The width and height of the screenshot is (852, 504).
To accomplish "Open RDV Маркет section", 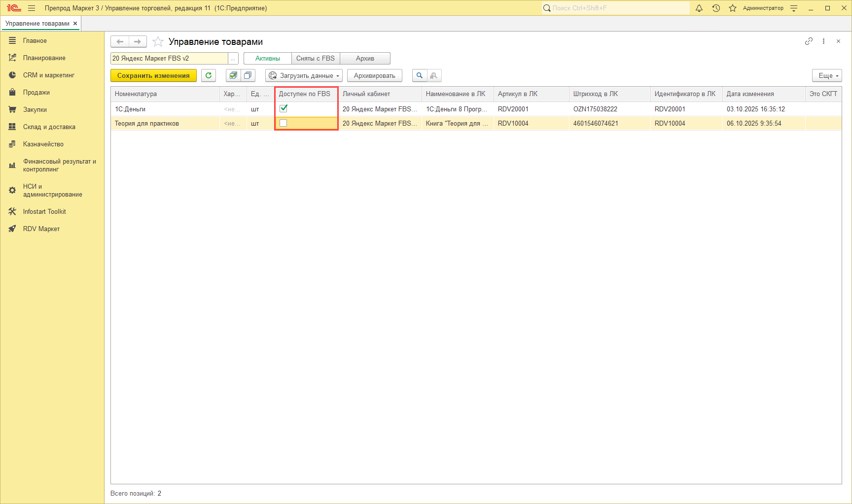I will [x=52, y=229].
